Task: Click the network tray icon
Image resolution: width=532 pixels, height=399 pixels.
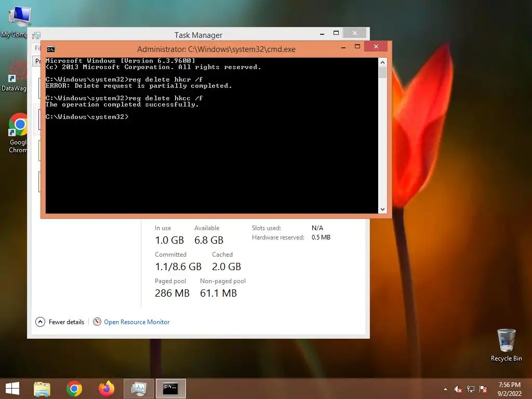Action: 471,389
